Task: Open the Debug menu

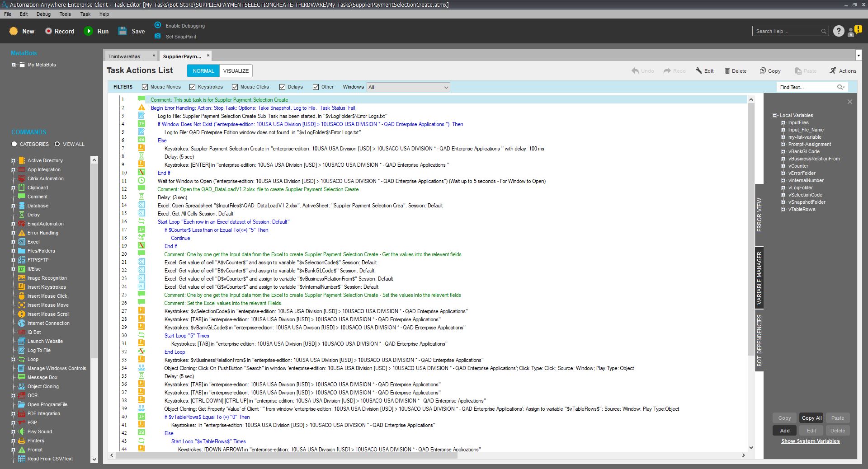Action: [43, 14]
